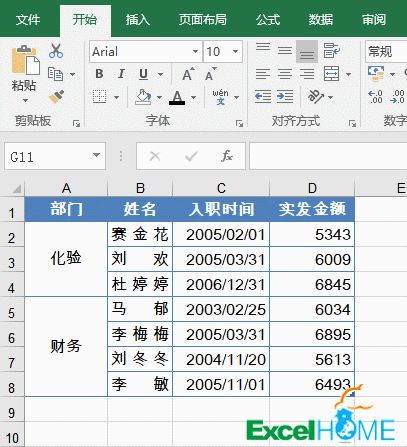Viewport: 407px width, 447px height.
Task: Click the Wrap Text icon
Action: coord(331,51)
